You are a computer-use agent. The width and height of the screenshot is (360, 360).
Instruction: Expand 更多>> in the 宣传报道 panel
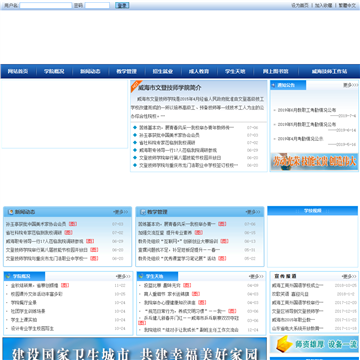pos(349,277)
